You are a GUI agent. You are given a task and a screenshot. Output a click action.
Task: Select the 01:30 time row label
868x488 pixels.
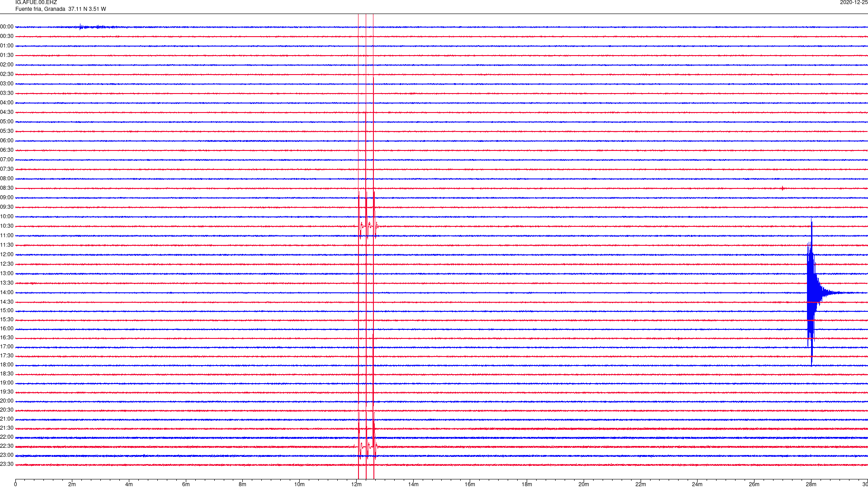(7, 56)
